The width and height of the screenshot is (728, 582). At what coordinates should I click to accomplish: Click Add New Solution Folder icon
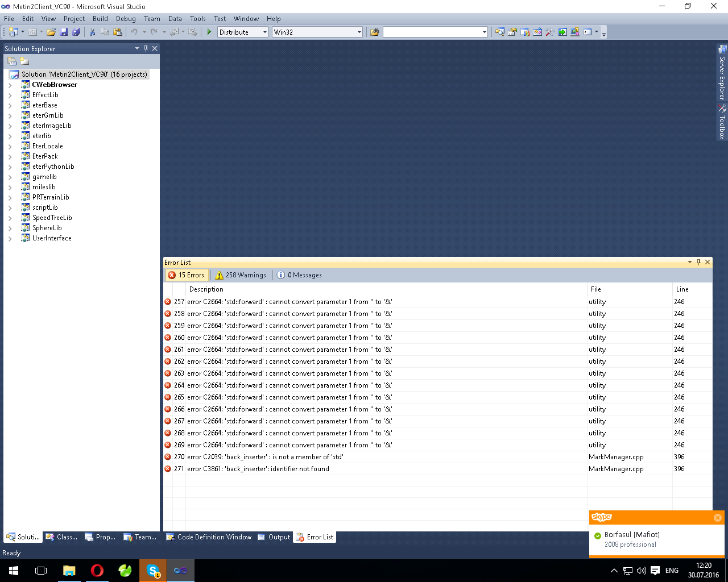click(24, 61)
